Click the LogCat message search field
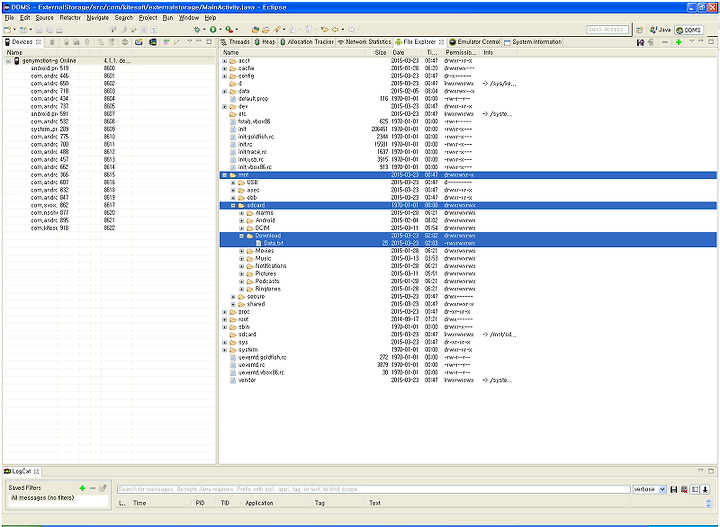The width and height of the screenshot is (720, 527). (x=373, y=489)
